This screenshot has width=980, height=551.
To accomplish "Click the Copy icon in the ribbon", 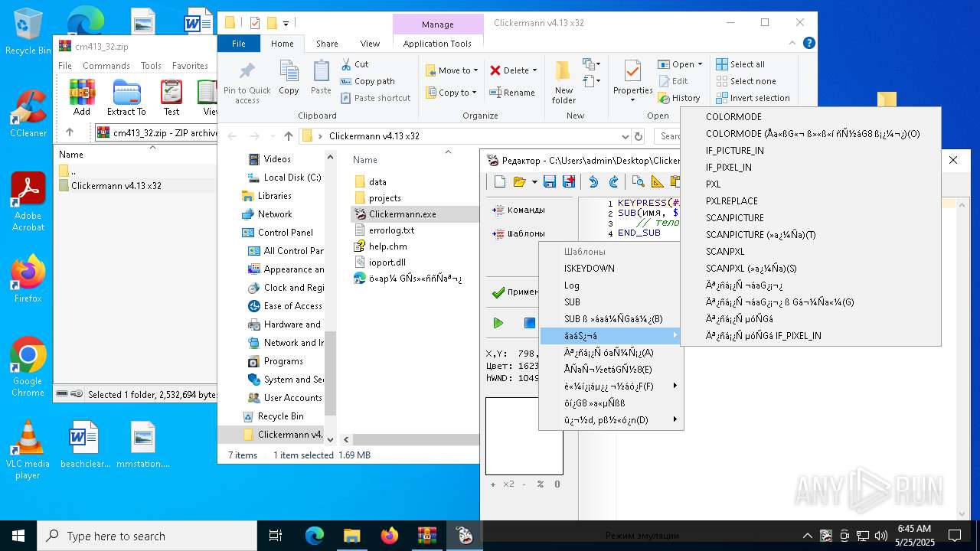I will [x=289, y=78].
